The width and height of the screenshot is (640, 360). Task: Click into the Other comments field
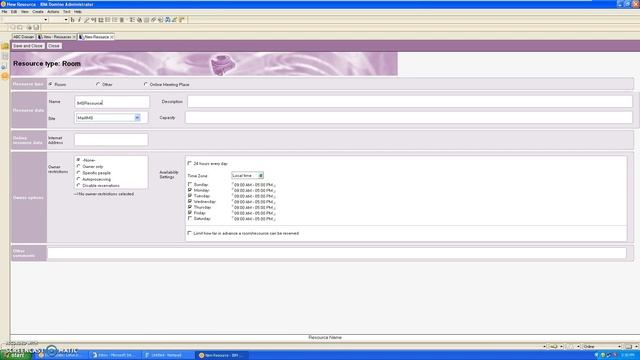[x=337, y=253]
